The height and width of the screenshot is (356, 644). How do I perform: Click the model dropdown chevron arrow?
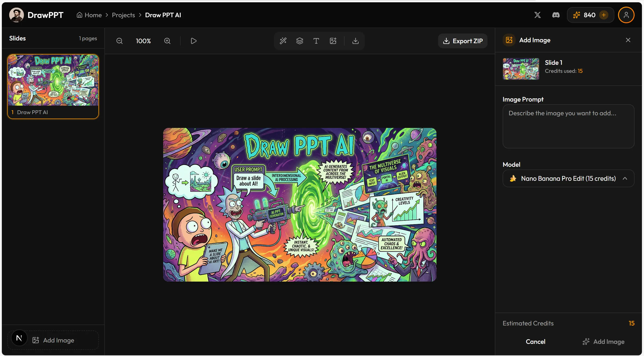coord(625,178)
